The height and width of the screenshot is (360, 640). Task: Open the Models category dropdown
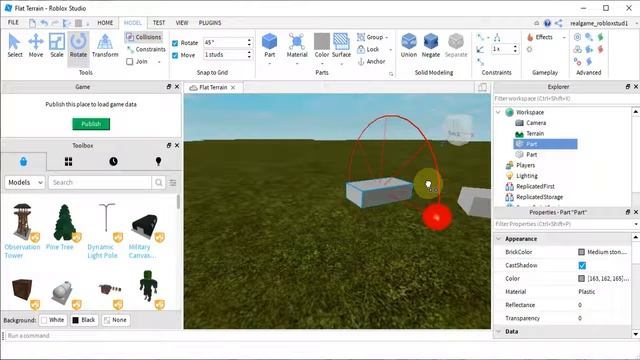(24, 182)
